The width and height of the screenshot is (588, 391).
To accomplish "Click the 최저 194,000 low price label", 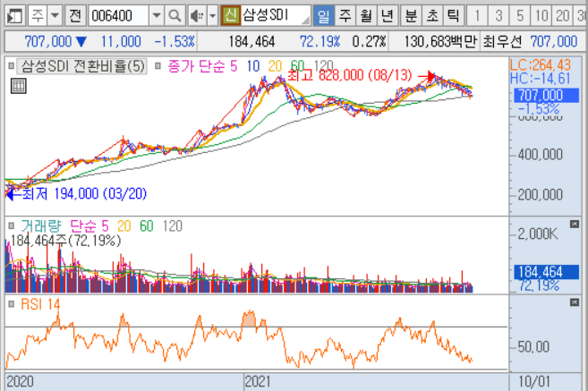I will click(84, 194).
